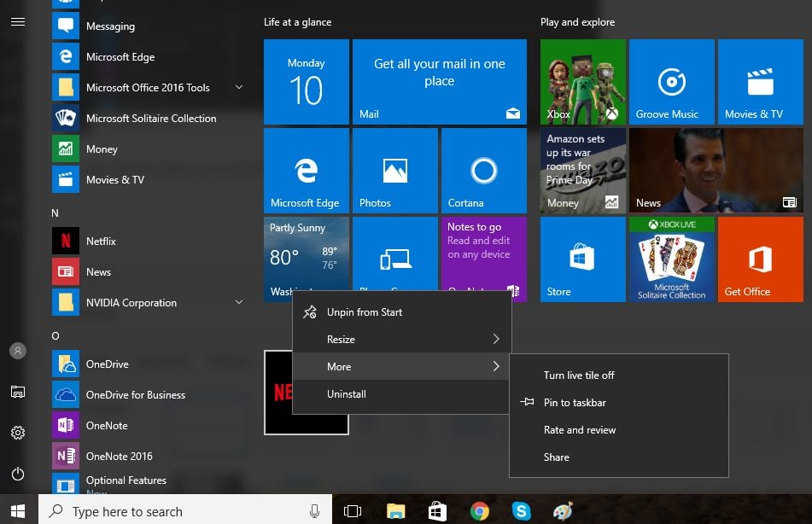Image resolution: width=812 pixels, height=524 pixels.
Task: Select Rate and review
Action: pyautogui.click(x=619, y=430)
